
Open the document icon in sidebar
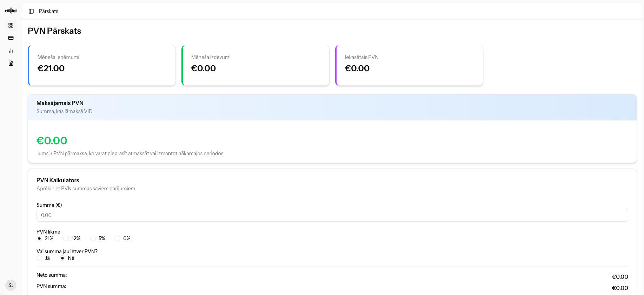(11, 63)
